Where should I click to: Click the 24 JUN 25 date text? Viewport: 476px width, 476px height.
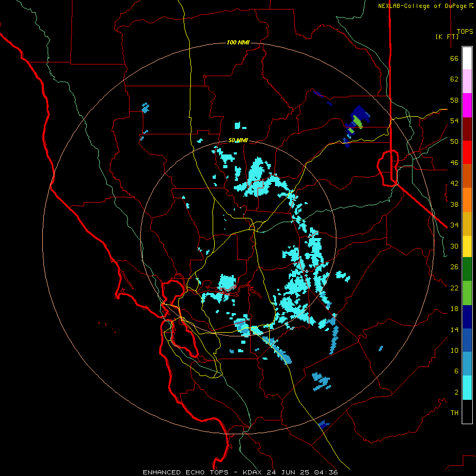click(288, 472)
